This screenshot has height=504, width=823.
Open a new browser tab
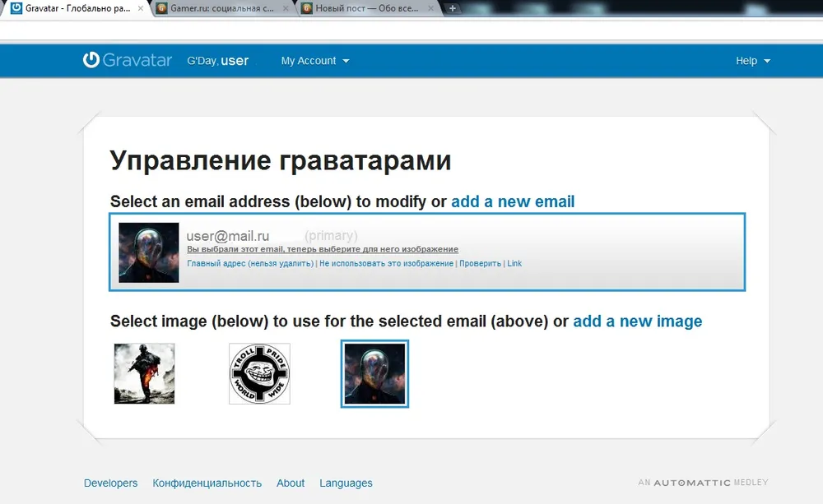pos(452,8)
